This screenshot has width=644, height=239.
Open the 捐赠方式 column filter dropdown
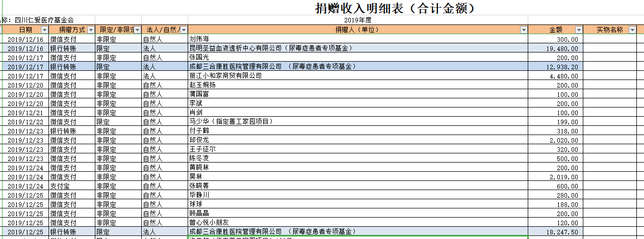[x=91, y=30]
